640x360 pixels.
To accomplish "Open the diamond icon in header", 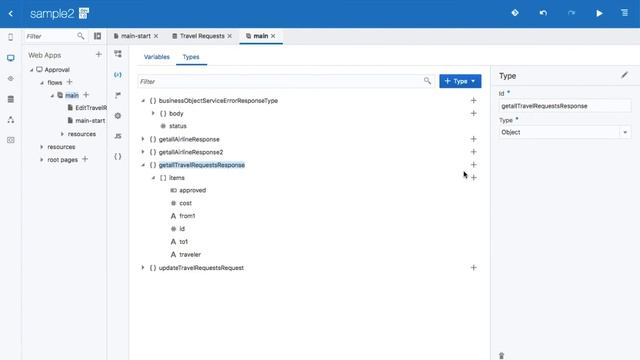I will coord(515,13).
